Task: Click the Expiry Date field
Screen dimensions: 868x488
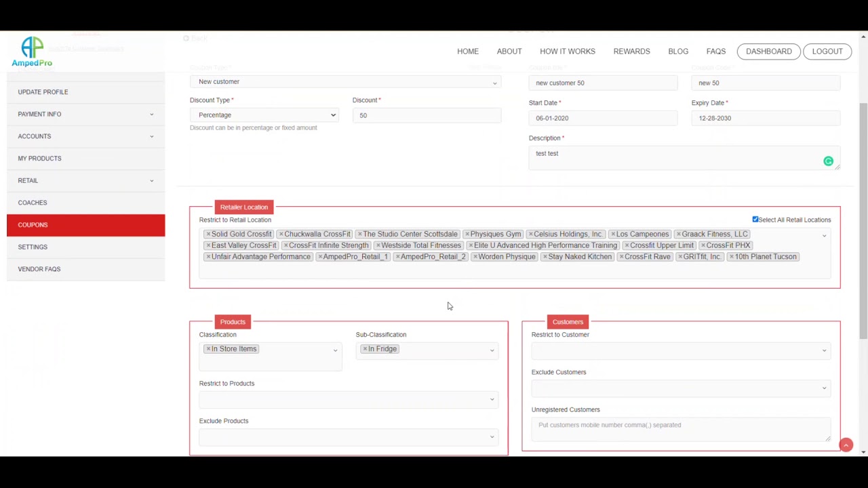Action: pyautogui.click(x=766, y=119)
